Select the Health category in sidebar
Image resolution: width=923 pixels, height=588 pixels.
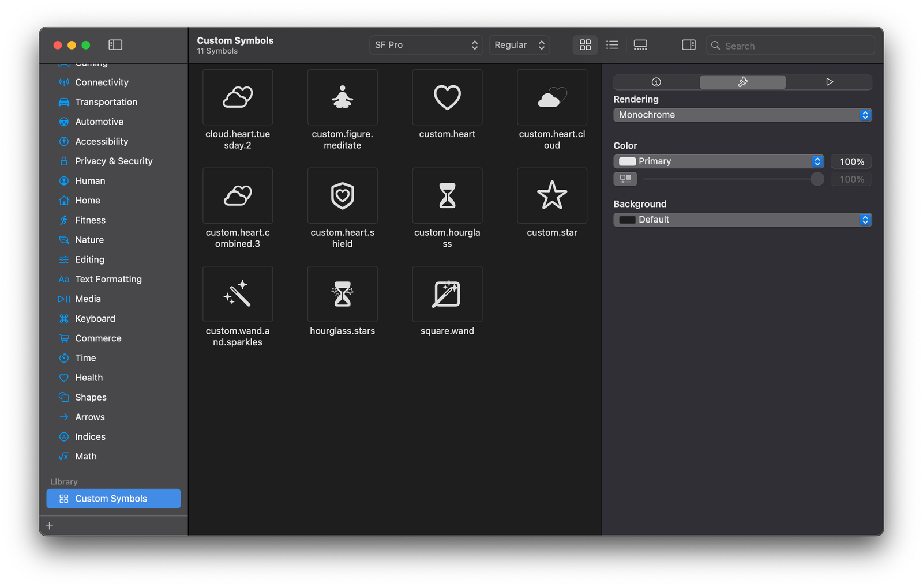pyautogui.click(x=89, y=378)
